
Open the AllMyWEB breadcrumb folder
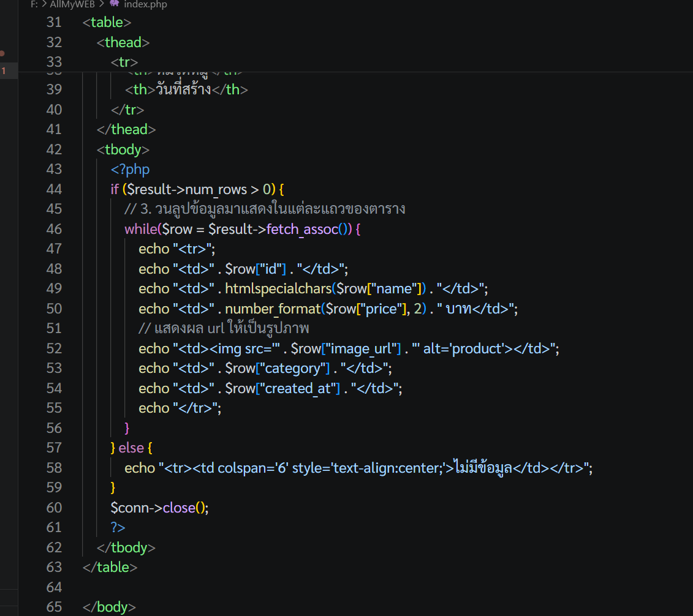point(72,4)
